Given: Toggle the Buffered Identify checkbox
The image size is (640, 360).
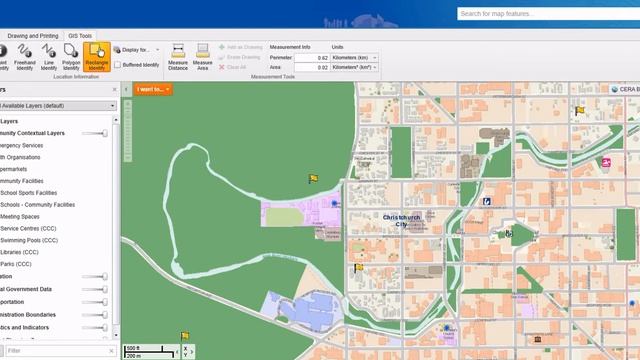Looking at the screenshot, I should [118, 65].
